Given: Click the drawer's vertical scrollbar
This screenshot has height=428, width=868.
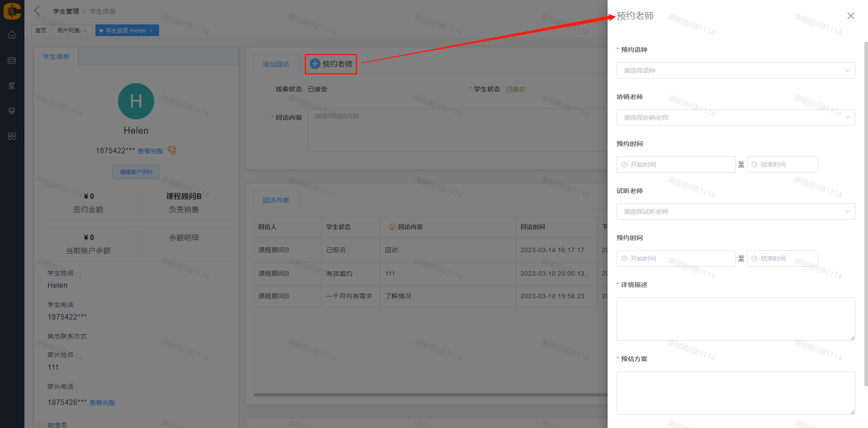Looking at the screenshot, I should tap(865, 212).
